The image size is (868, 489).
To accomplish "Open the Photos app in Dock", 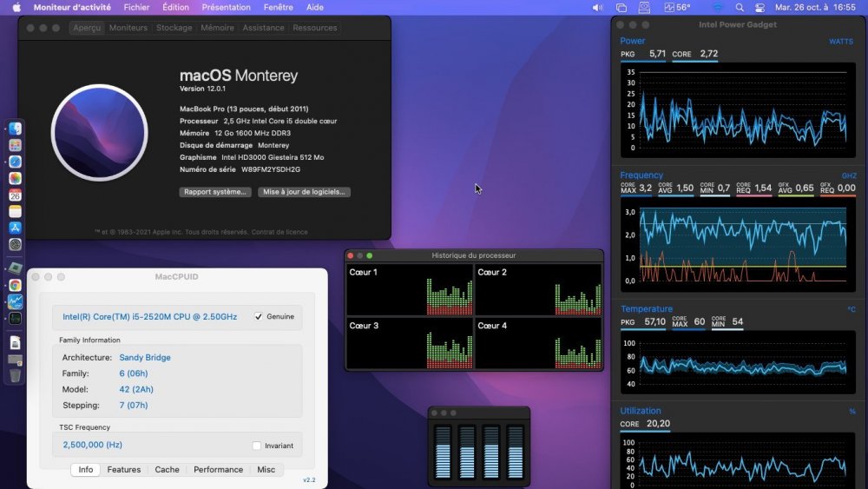I will 15,178.
